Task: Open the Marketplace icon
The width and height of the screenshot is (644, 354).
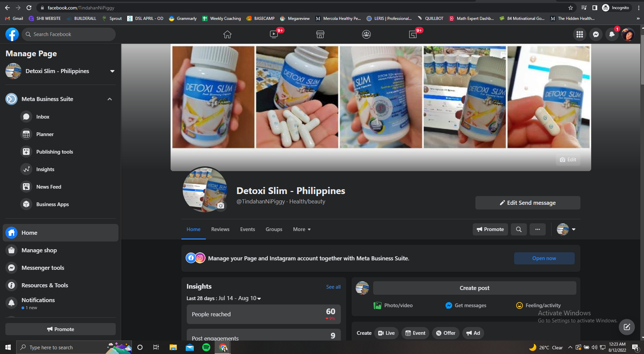Action: (320, 34)
